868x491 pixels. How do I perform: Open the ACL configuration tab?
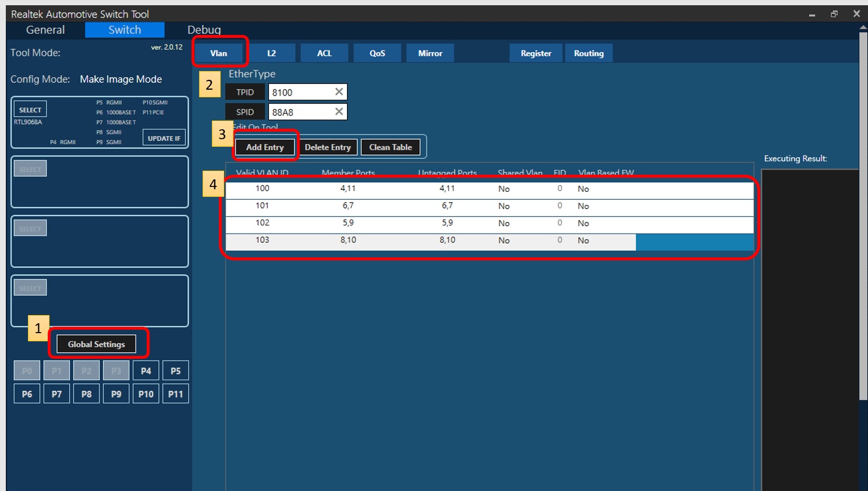(324, 53)
